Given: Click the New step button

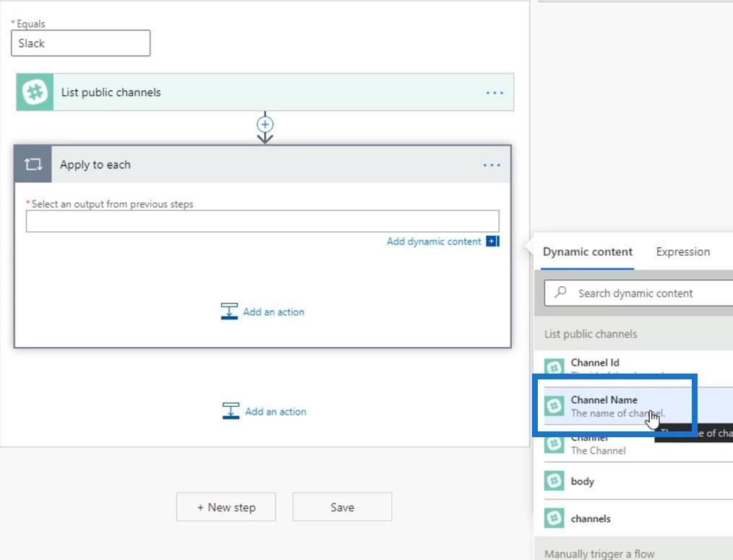Looking at the screenshot, I should (x=226, y=507).
